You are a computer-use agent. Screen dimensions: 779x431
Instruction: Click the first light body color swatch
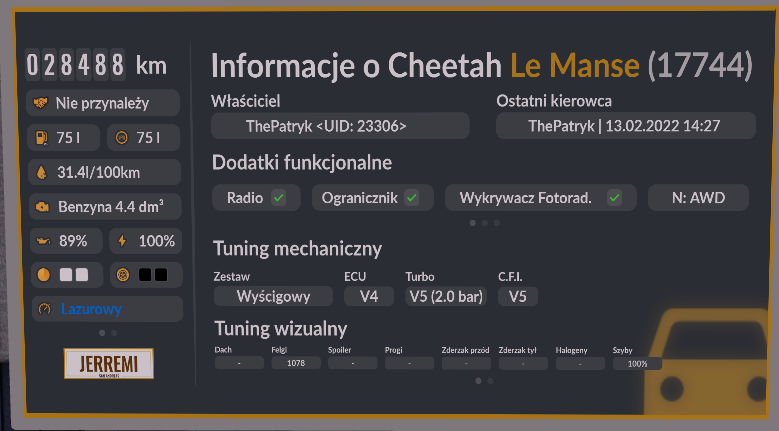tap(66, 275)
